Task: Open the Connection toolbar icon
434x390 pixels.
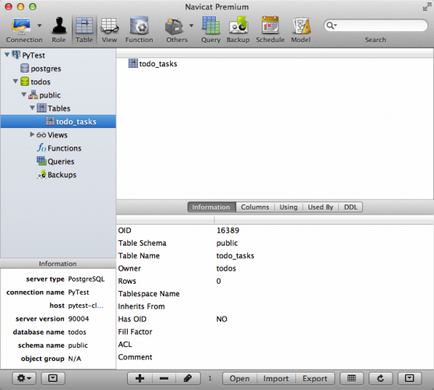Action: (x=21, y=26)
